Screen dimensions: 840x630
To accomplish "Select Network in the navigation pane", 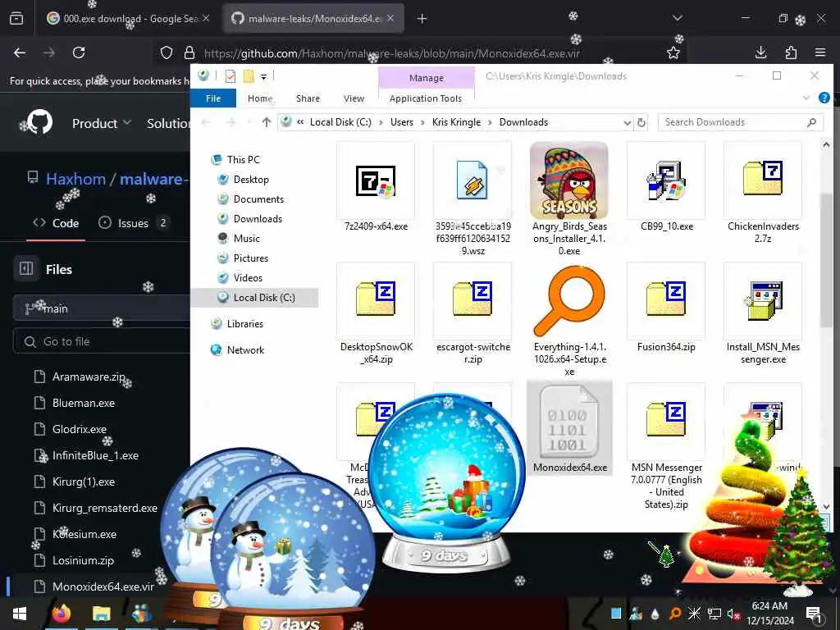I will 245,349.
